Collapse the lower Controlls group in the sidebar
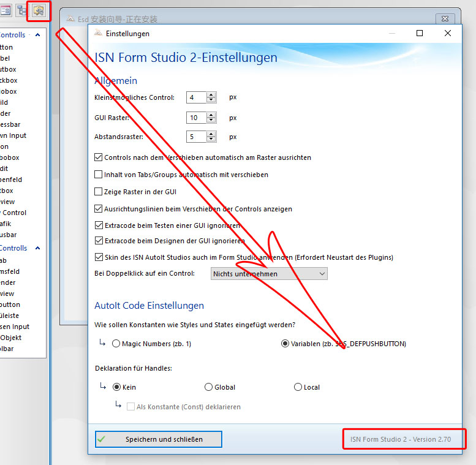Viewport: 476px width, 465px height. point(37,248)
